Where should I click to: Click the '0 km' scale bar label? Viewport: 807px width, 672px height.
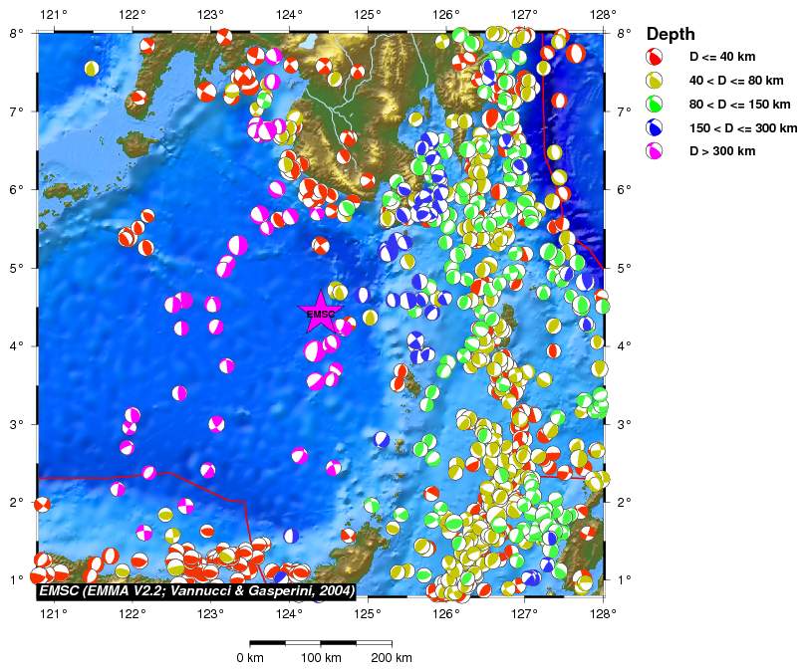(249, 658)
